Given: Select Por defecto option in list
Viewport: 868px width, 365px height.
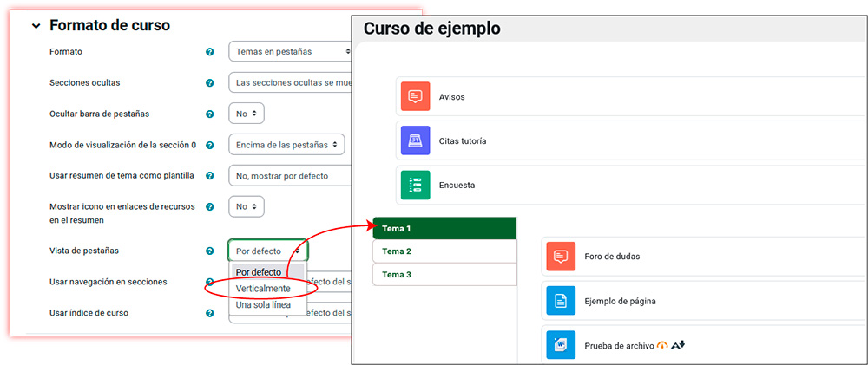Looking at the screenshot, I should pyautogui.click(x=267, y=272).
